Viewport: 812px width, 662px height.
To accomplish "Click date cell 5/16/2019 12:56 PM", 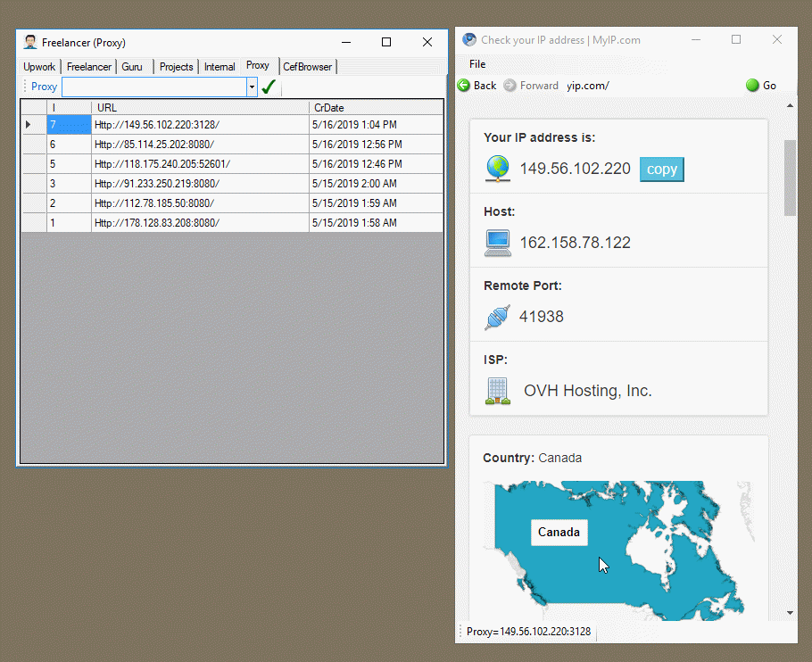I will point(377,145).
